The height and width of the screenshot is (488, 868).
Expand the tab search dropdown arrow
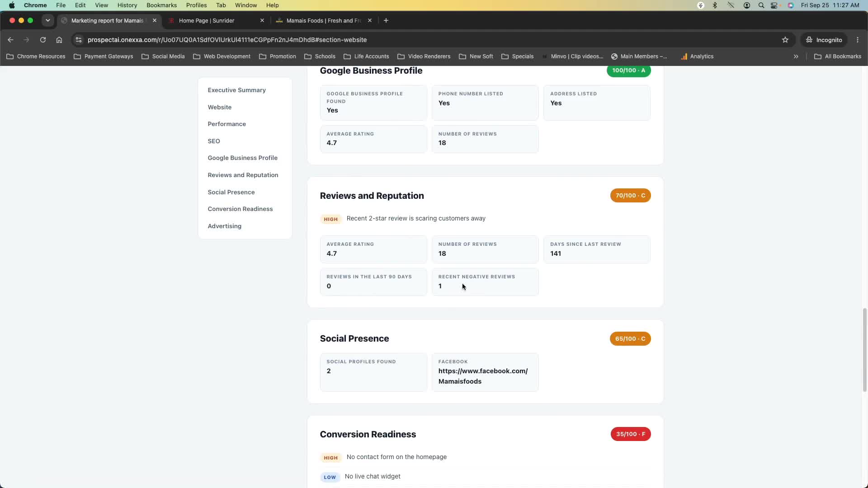47,20
